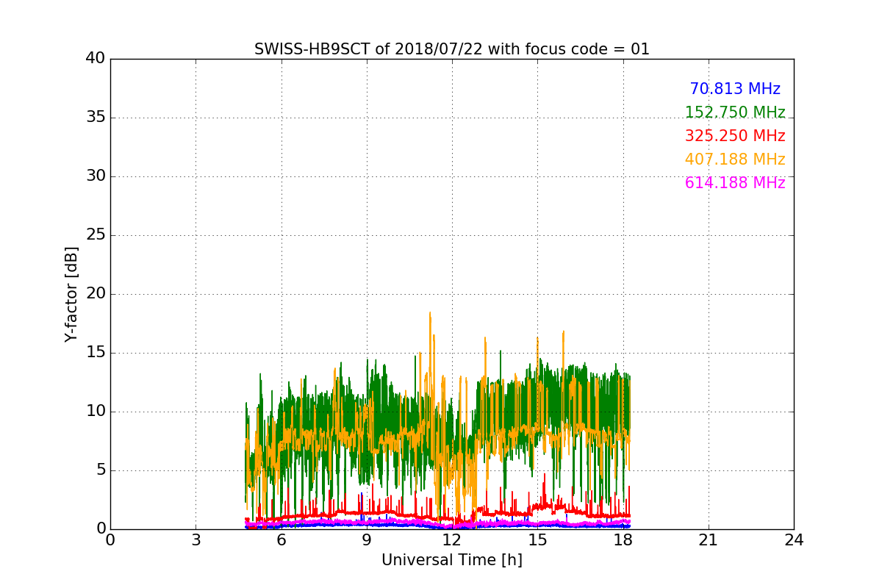This screenshot has width=882, height=588.
Task: Select the 152.750 MHz legend label
Action: point(735,112)
